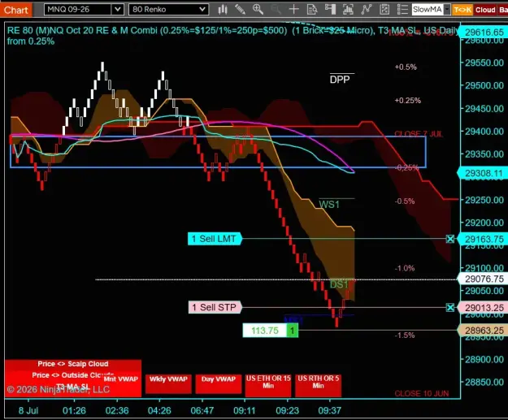Select the Chart tab

pos(16,10)
